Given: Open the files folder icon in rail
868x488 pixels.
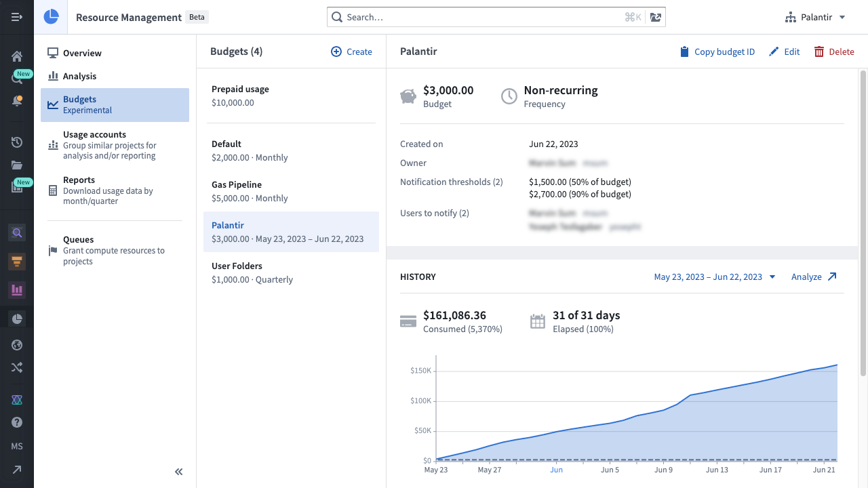Looking at the screenshot, I should (17, 165).
